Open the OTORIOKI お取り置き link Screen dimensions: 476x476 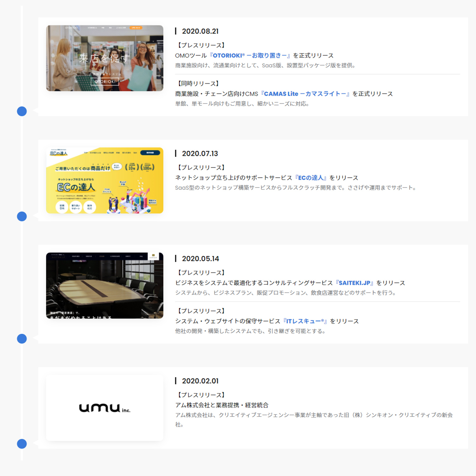click(x=250, y=55)
